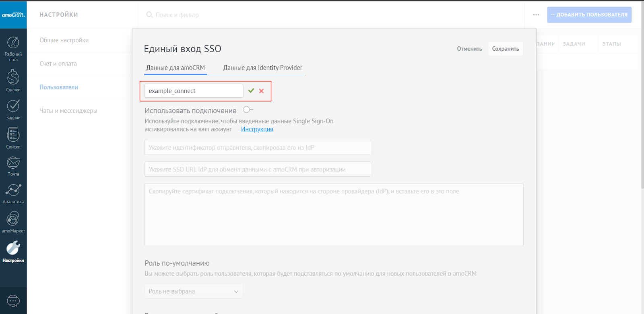This screenshot has width=644, height=314.
Task: Expand the Роль не выбрана dropdown
Action: click(194, 291)
